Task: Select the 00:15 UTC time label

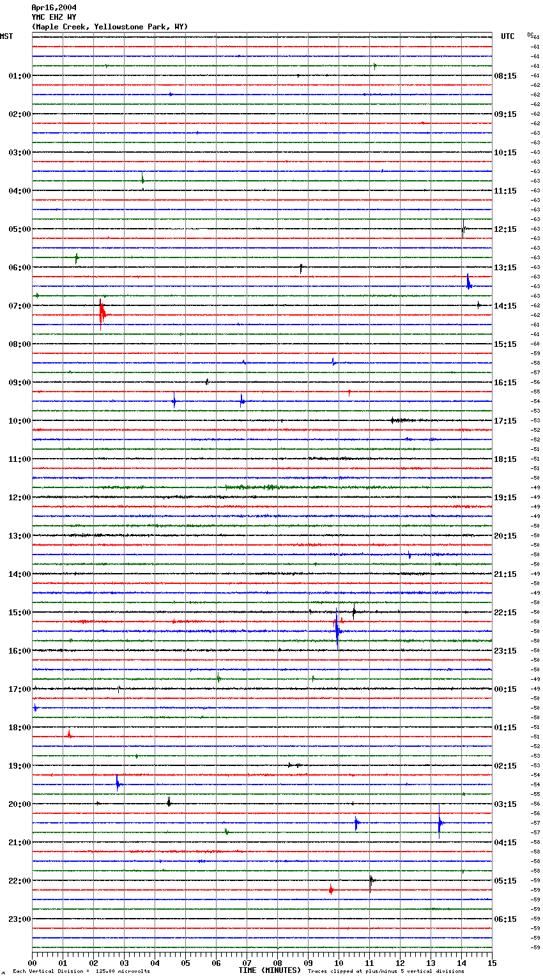Action: 505,689
